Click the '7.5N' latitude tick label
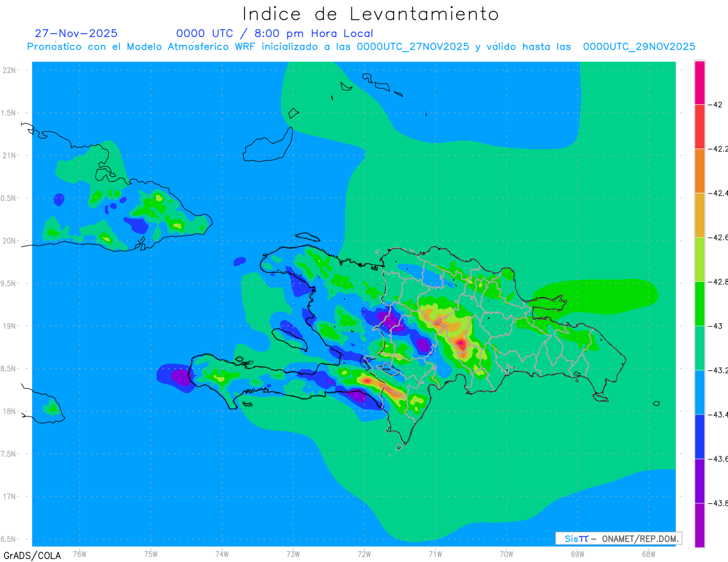 8,454
